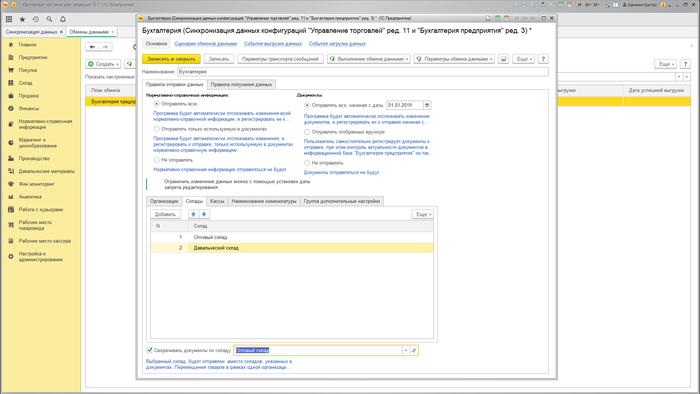This screenshot has height=394, width=700.
Task: Open the 'Организации' tab
Action: [x=164, y=201]
